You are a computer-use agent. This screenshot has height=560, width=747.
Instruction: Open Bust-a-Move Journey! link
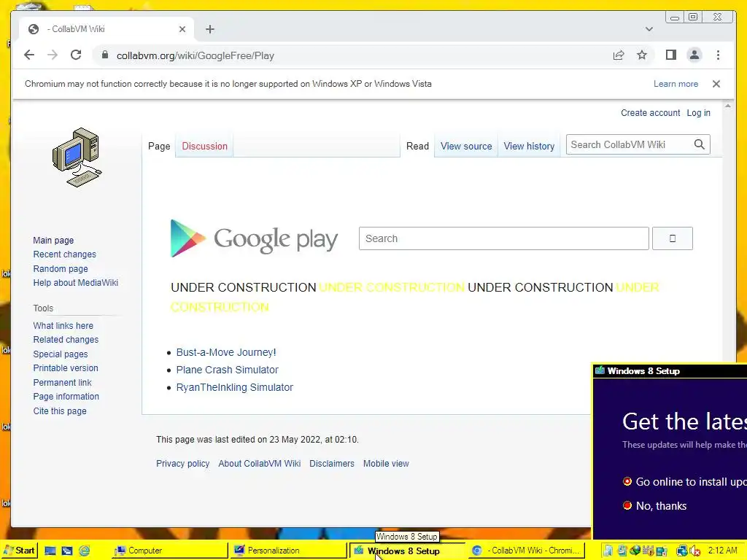226,352
